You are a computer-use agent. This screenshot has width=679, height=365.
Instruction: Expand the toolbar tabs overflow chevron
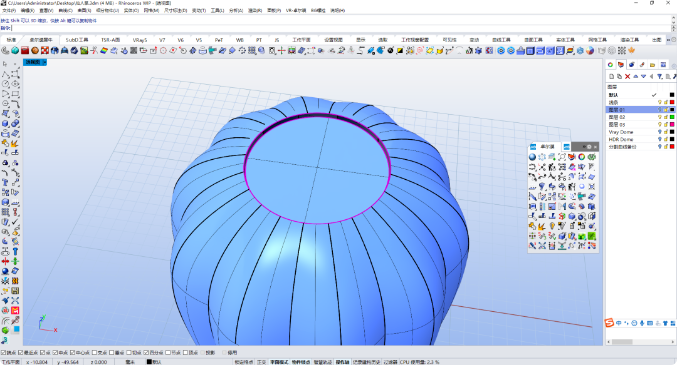click(668, 40)
